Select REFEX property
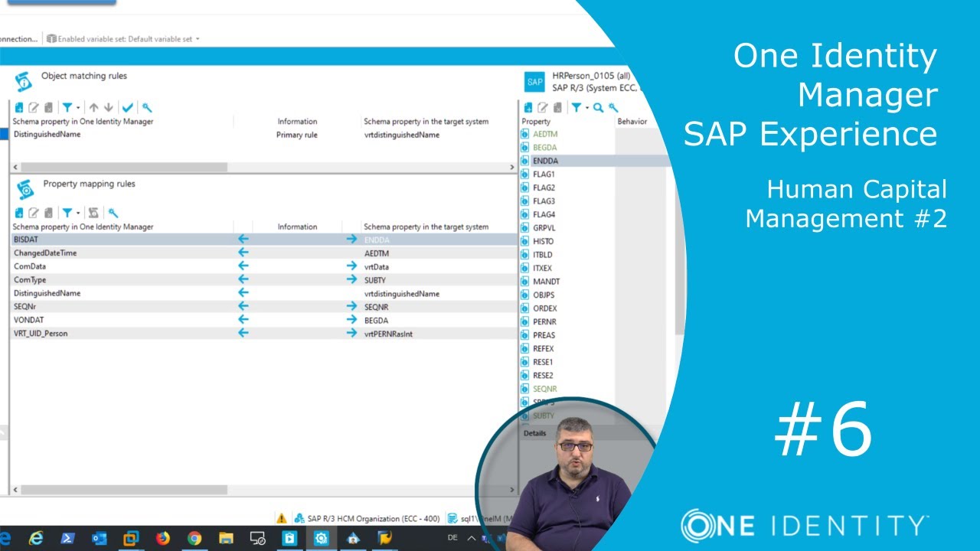Image resolution: width=980 pixels, height=551 pixels. 543,349
